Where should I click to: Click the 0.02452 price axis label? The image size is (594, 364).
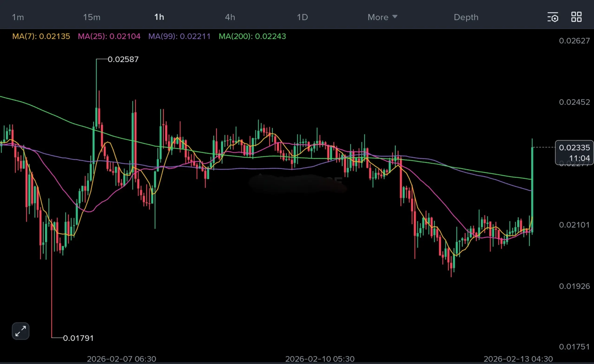click(x=574, y=102)
